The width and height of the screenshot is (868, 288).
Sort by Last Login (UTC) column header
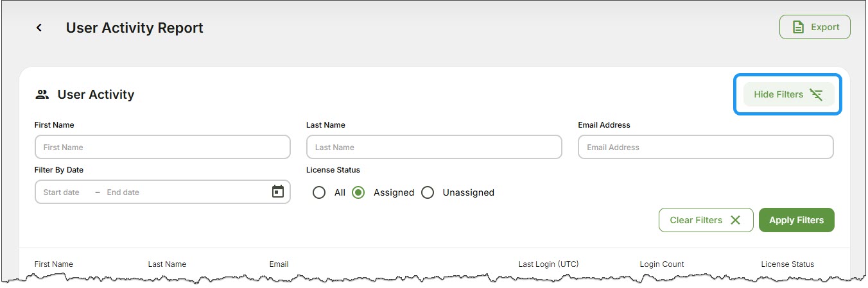tap(549, 264)
